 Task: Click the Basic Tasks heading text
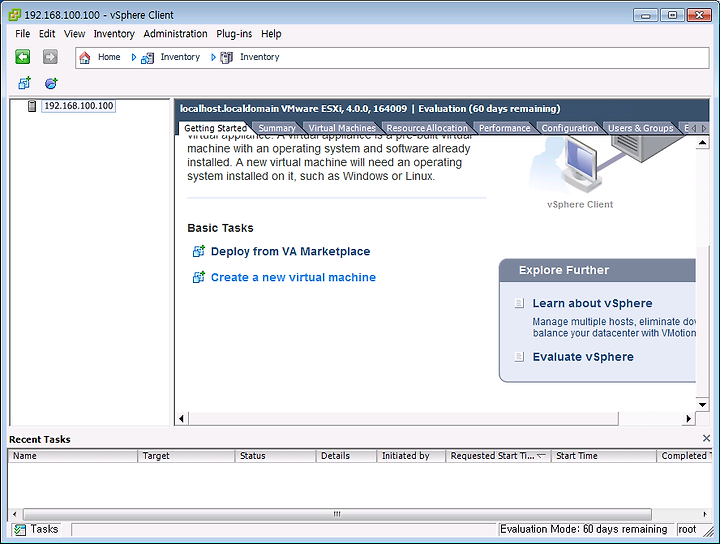click(x=220, y=228)
